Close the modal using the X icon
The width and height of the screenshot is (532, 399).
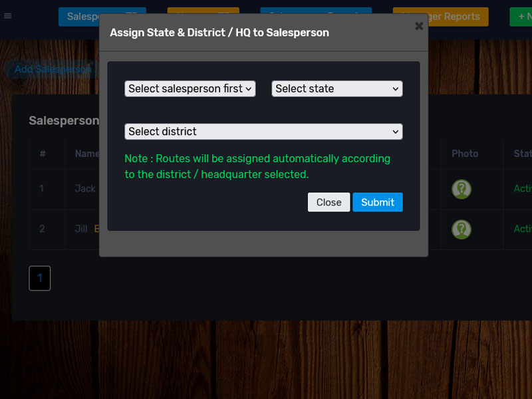pyautogui.click(x=418, y=26)
